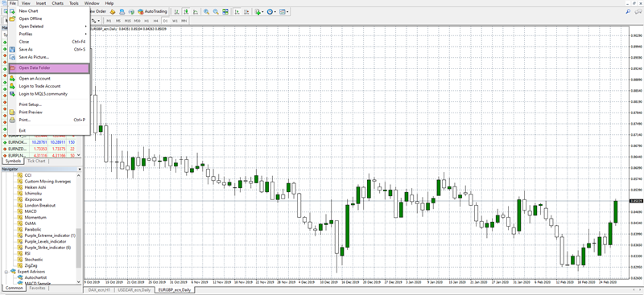Select the W1 timeframe button
The width and height of the screenshot is (644, 295).
[175, 21]
